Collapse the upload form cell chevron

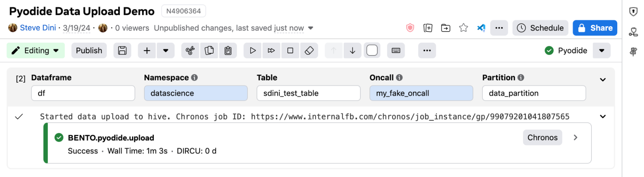603,80
